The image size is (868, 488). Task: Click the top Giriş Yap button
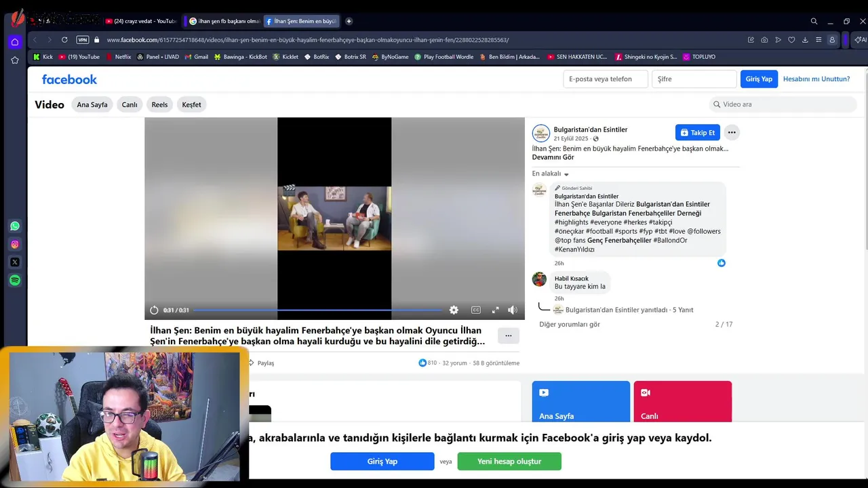click(759, 79)
